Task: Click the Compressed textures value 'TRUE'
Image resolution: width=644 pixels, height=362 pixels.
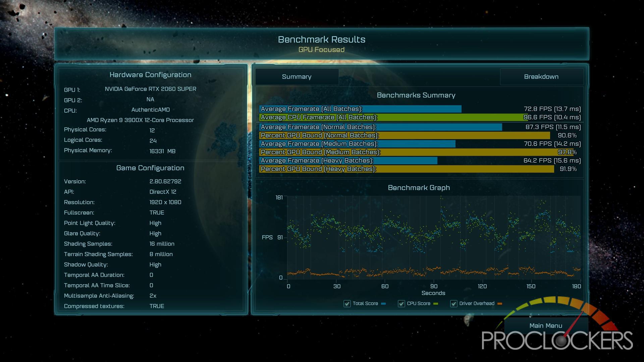Action: [x=157, y=306]
